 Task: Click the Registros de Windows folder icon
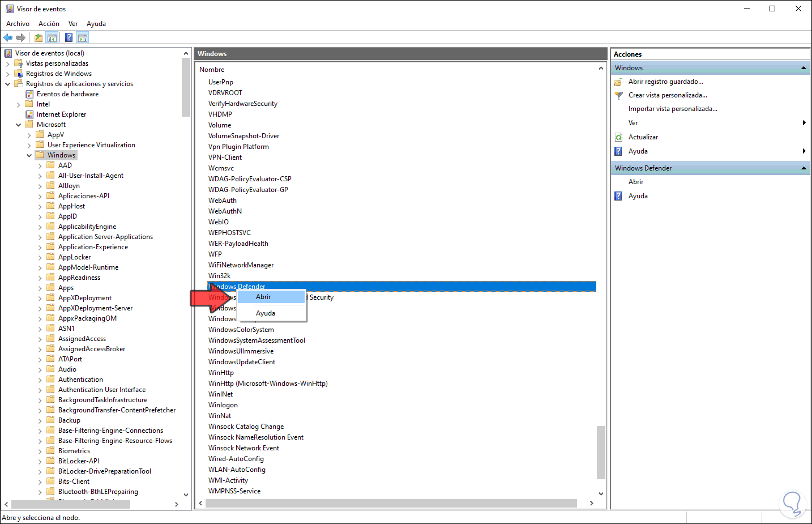click(19, 74)
